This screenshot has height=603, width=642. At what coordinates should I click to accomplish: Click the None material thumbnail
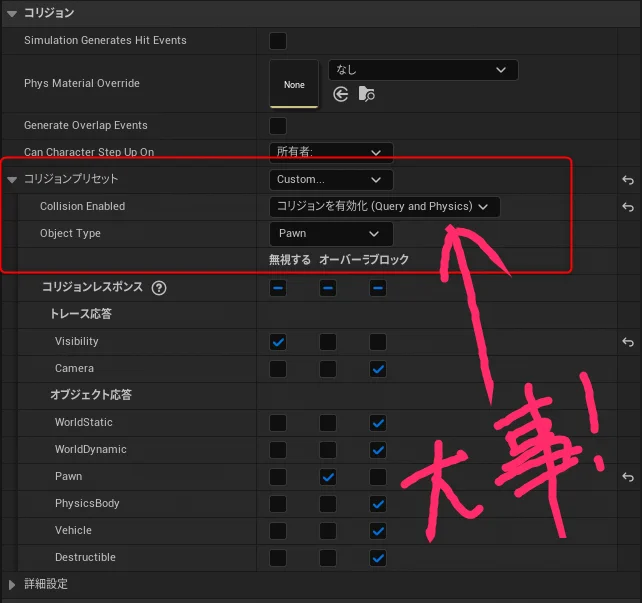click(294, 84)
